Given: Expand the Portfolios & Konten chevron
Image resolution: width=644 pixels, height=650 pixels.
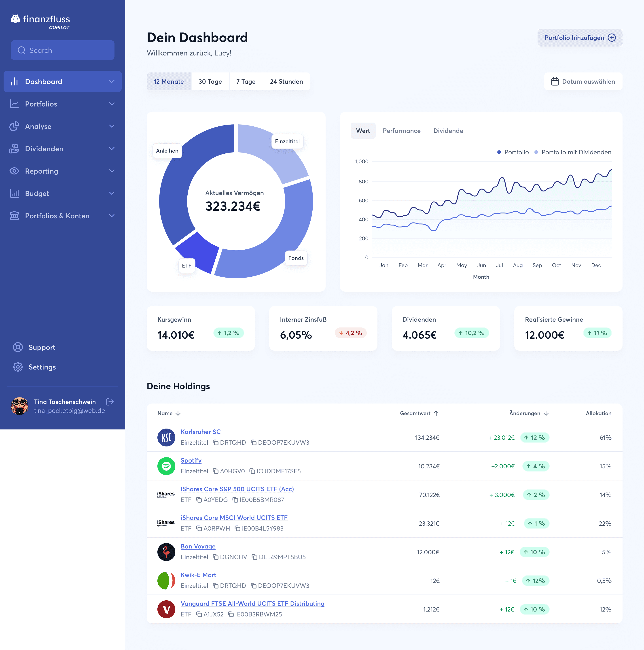Looking at the screenshot, I should coord(112,216).
